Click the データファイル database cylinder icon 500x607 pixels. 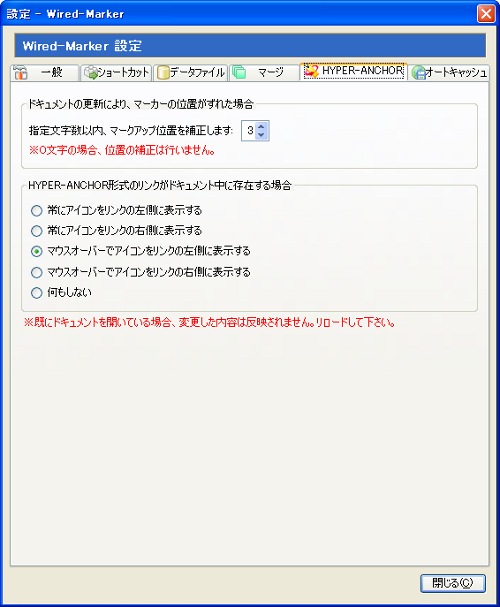[163, 73]
